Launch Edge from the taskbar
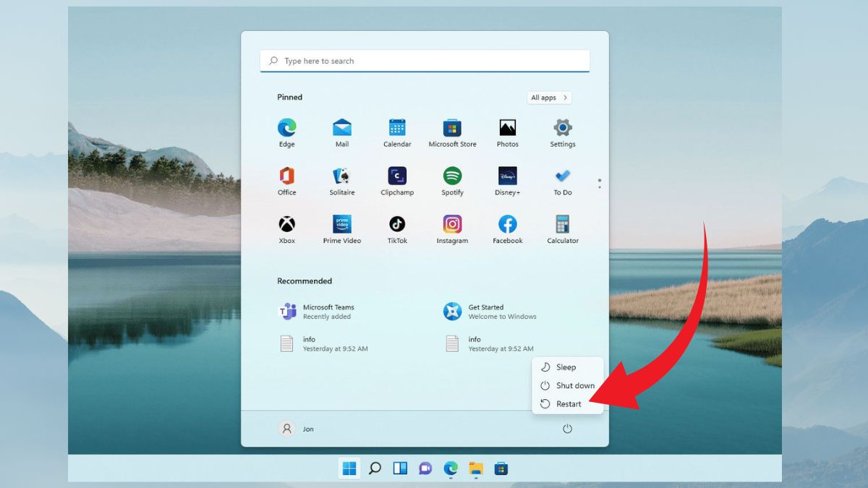The width and height of the screenshot is (868, 488). click(x=451, y=468)
